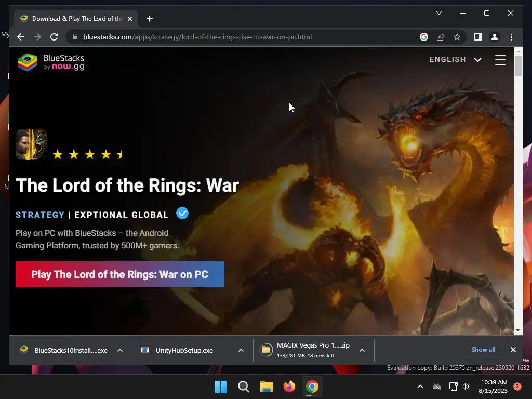This screenshot has width=532, height=399.
Task: Expand the ENGLISH language dropdown
Action: [x=455, y=59]
